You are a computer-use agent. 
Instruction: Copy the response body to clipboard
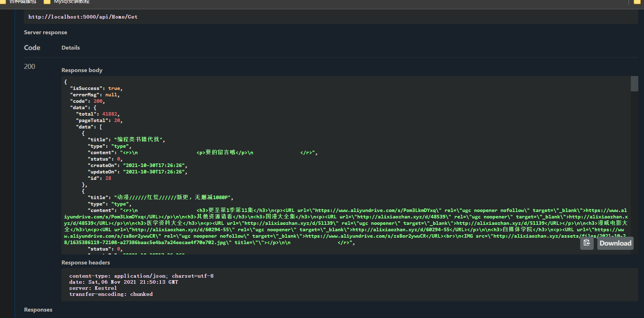coord(587,243)
